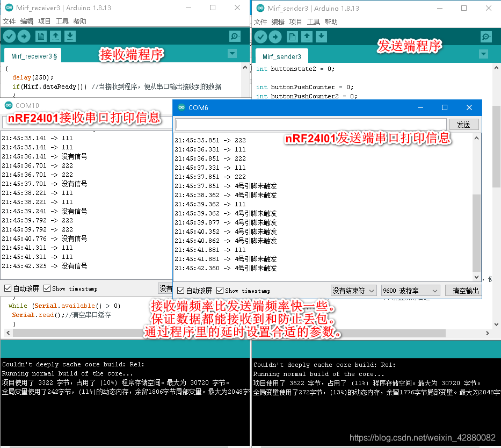
Task: Open 文件 menu in Mirf_sender3 window
Action: (x=260, y=21)
